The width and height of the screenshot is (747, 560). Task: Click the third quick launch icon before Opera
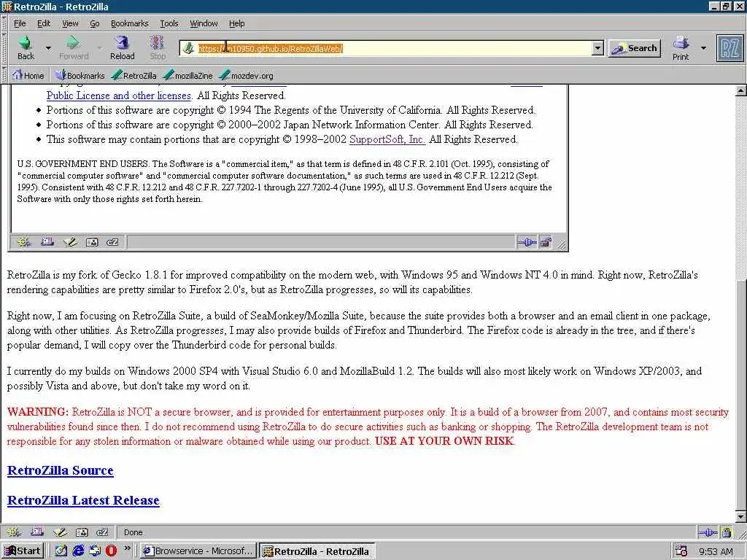(95, 551)
